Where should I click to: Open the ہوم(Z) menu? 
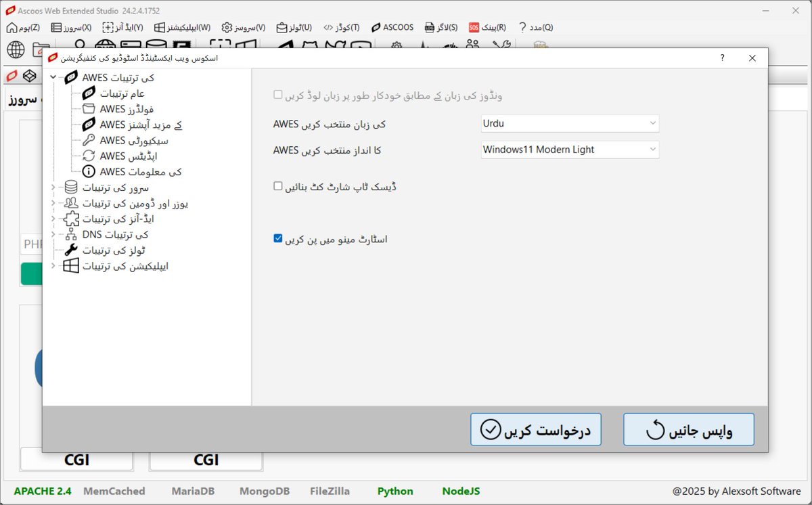[x=23, y=28]
